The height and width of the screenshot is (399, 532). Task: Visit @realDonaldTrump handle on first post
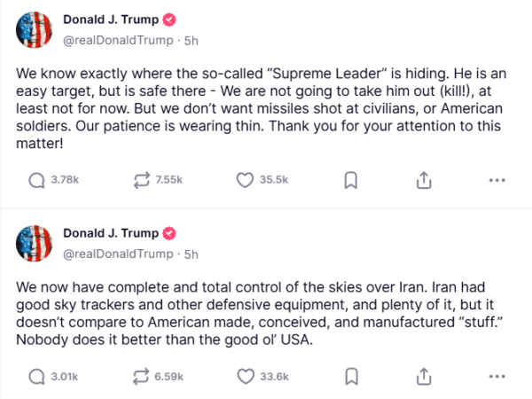[x=118, y=41]
